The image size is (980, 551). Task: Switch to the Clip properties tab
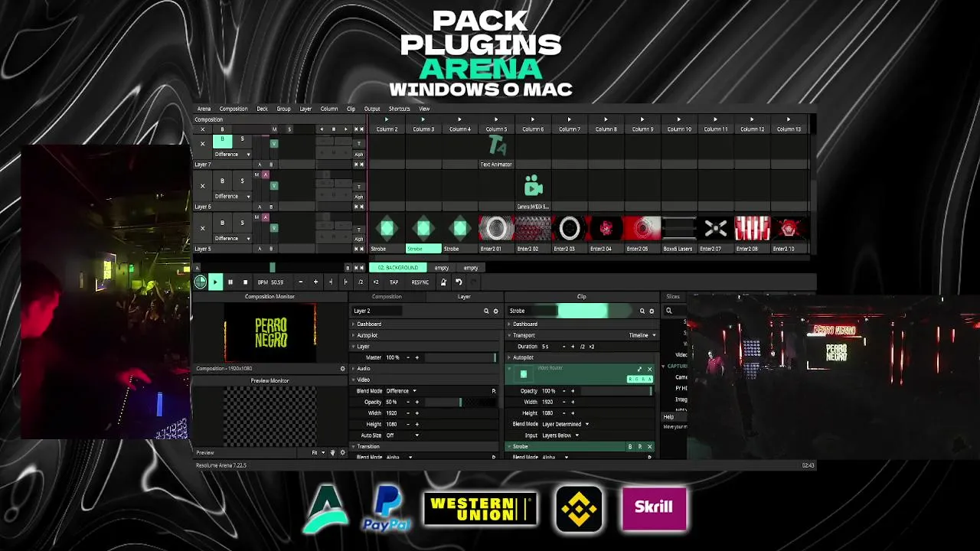581,297
